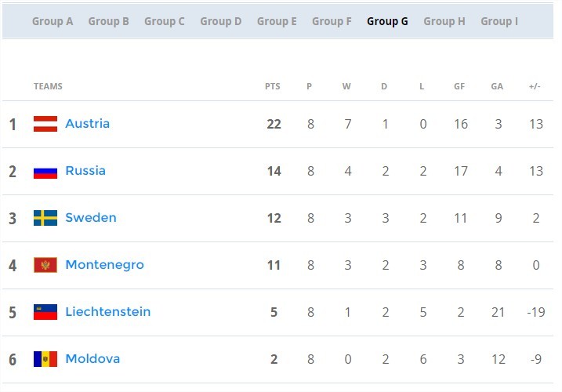The width and height of the screenshot is (562, 392).
Task: Click the Montenegro flag icon
Action: click(x=45, y=265)
